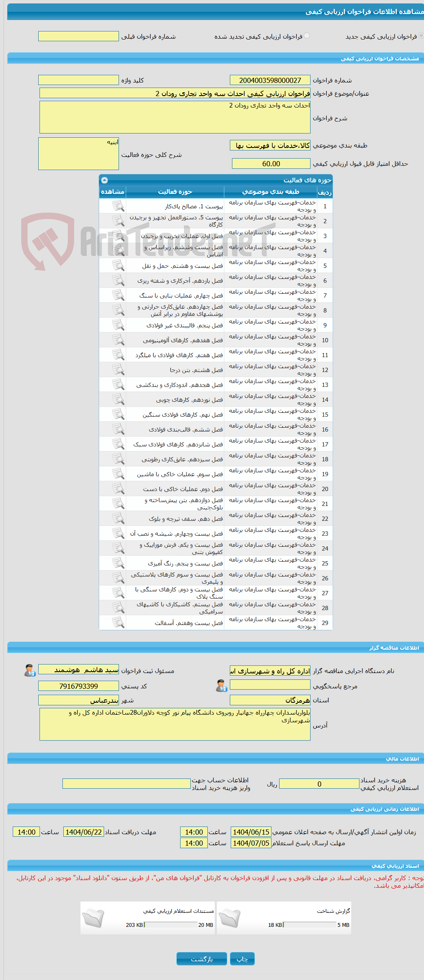Open view icon for row 5 حمل و نقل
The image size is (424, 980).
pyautogui.click(x=118, y=266)
